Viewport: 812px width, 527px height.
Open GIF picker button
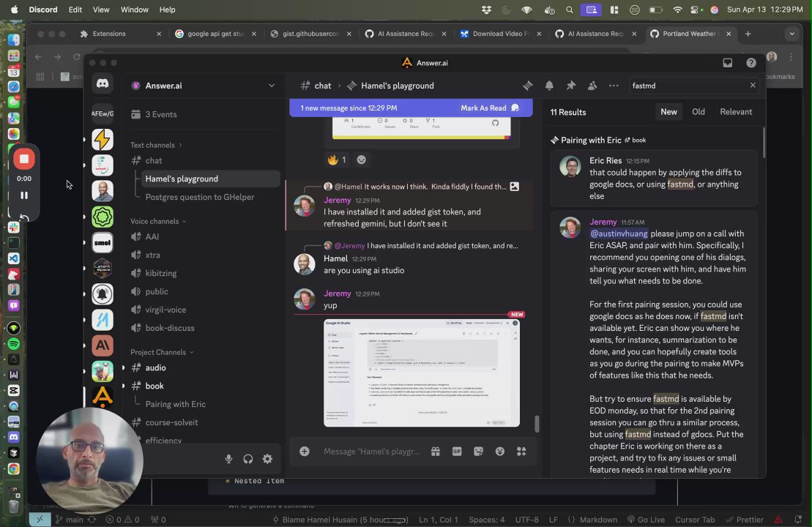pos(457,452)
